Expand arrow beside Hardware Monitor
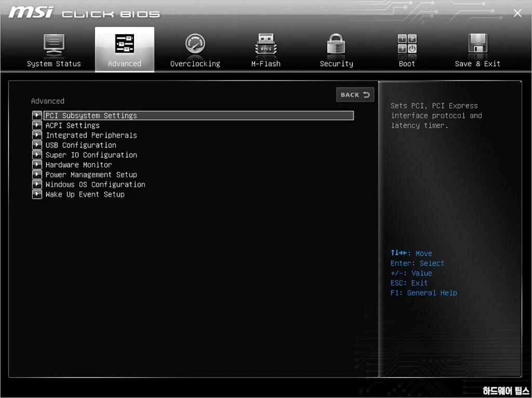The width and height of the screenshot is (532, 398). (37, 164)
